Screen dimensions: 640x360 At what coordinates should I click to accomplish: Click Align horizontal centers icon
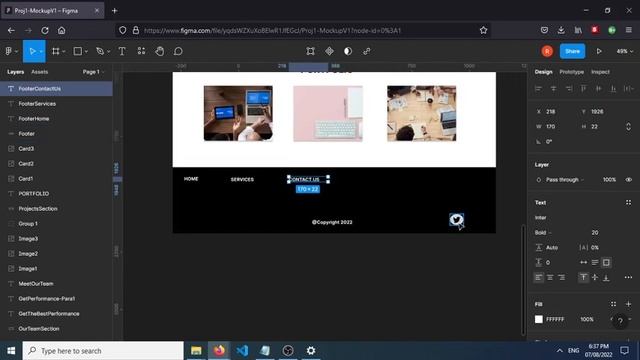(553, 89)
